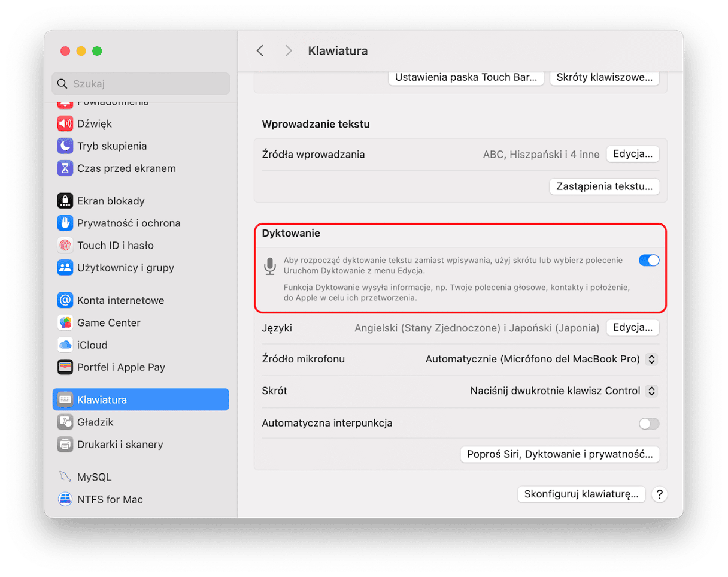The height and width of the screenshot is (577, 728).
Task: Select the Czas przed ekranem hourglass icon
Action: [65, 168]
